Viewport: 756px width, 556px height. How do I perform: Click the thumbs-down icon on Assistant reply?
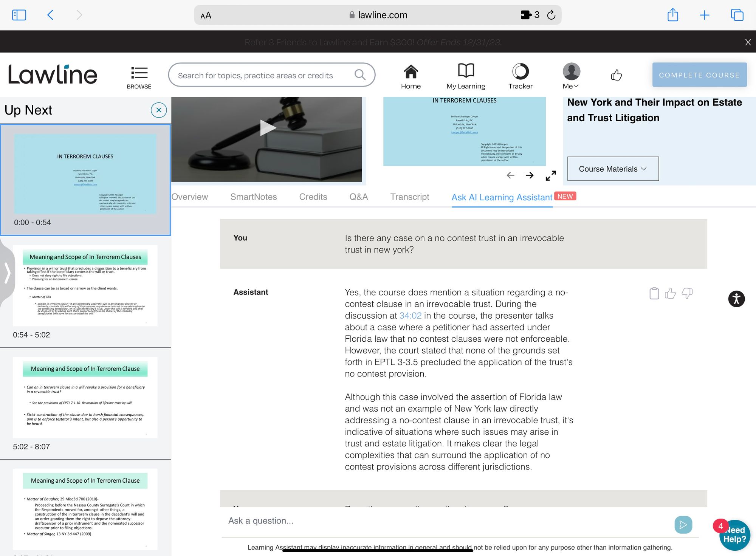pos(687,293)
